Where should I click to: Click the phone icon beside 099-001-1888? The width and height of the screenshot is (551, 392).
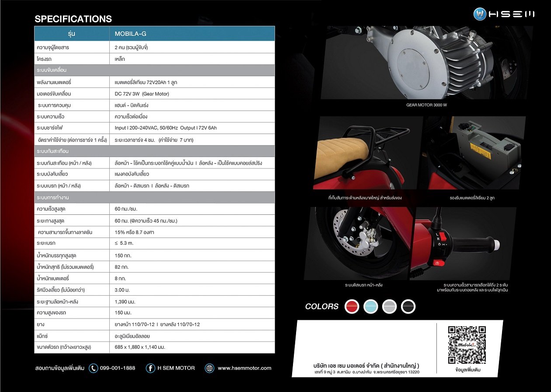tap(93, 368)
